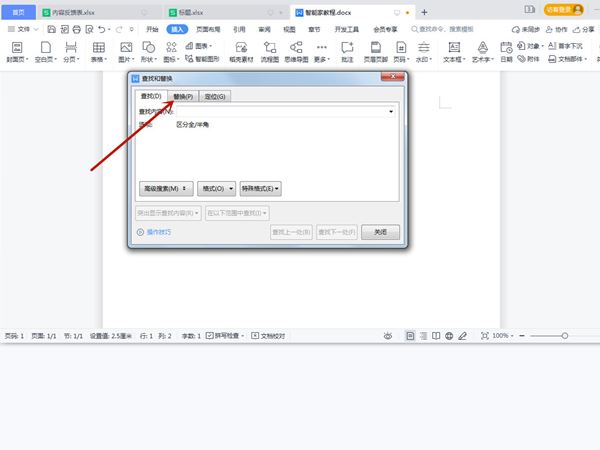This screenshot has height=450, width=600.
Task: Open the References (引用) ribbon tab
Action: click(x=240, y=29)
